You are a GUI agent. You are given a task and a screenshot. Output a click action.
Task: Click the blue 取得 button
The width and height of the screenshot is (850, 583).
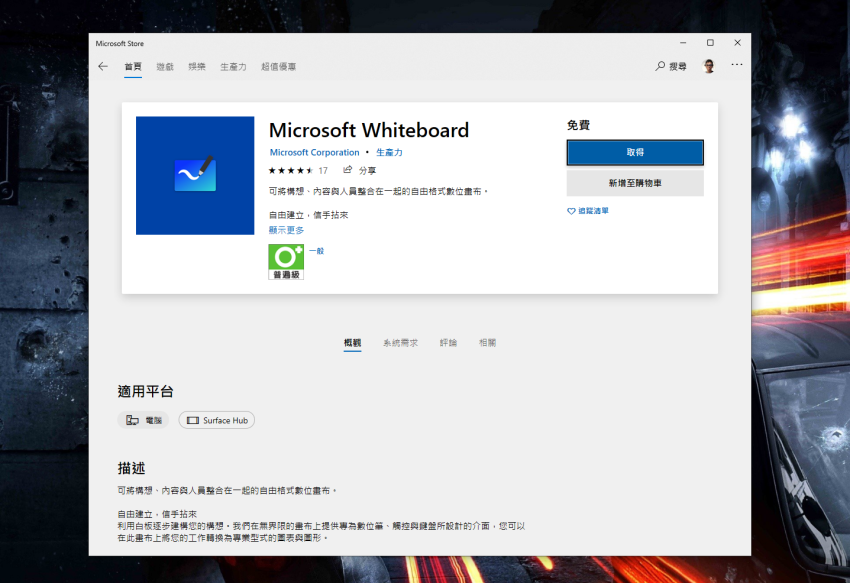635,152
